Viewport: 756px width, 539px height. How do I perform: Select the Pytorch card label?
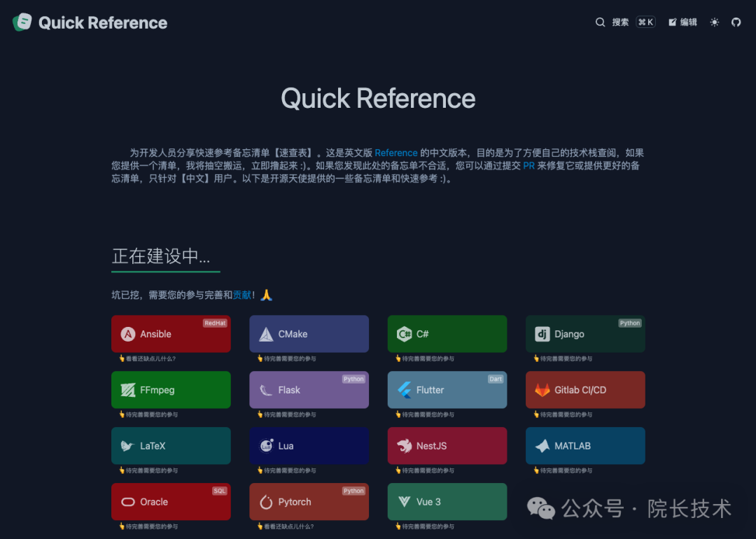295,502
